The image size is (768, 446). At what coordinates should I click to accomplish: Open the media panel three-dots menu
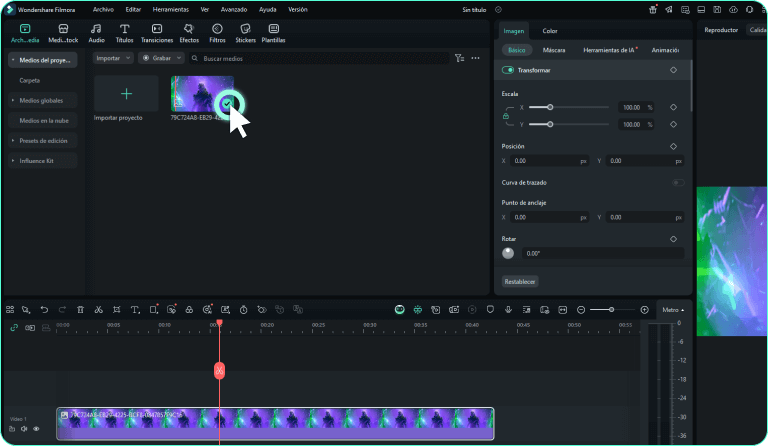[475, 58]
